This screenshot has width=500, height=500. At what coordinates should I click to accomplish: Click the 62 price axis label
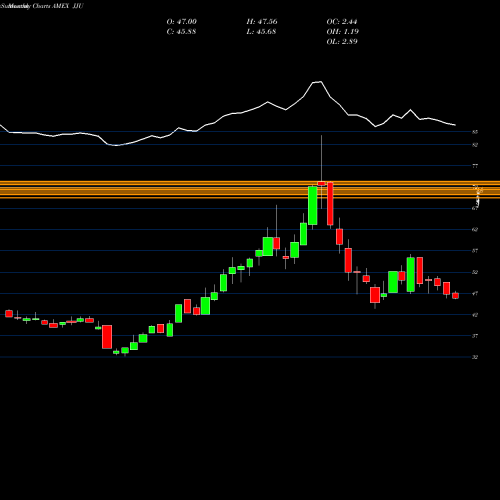475,229
